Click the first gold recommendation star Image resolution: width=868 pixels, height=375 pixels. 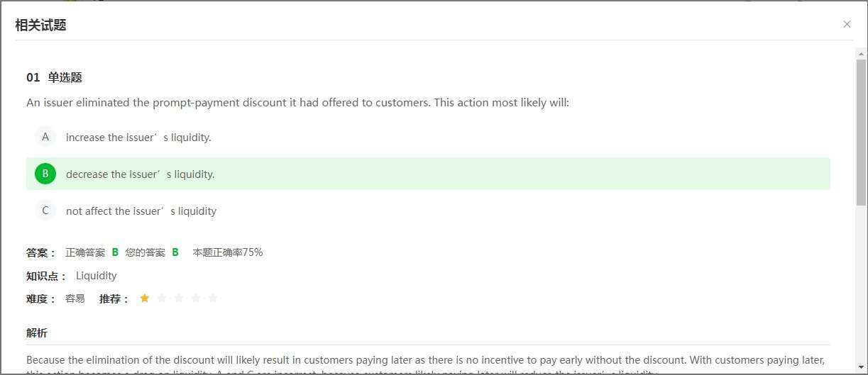pos(145,298)
